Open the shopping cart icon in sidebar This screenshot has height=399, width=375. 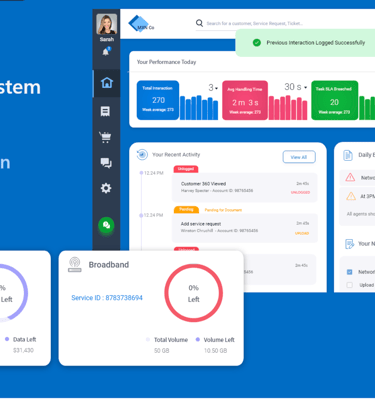click(x=105, y=137)
